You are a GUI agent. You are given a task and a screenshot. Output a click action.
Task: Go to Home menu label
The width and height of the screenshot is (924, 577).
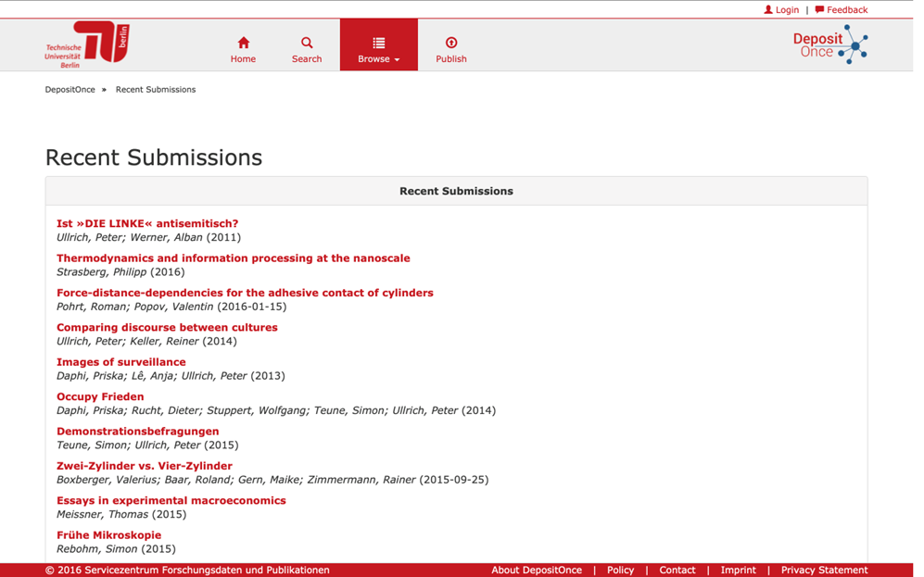point(244,59)
